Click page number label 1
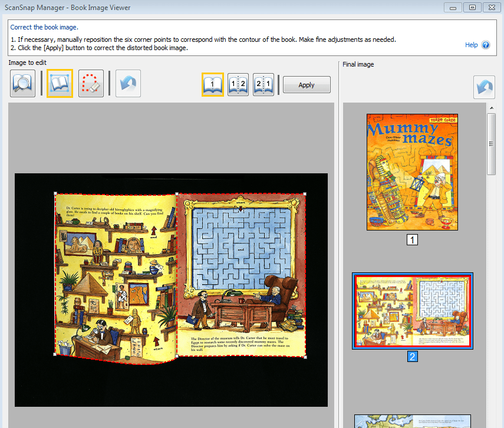 pos(413,239)
